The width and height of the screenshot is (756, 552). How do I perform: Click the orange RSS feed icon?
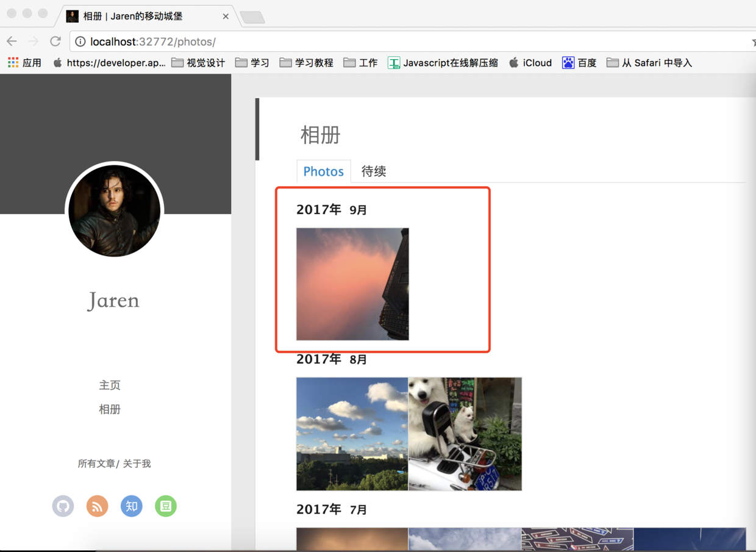[x=97, y=506]
